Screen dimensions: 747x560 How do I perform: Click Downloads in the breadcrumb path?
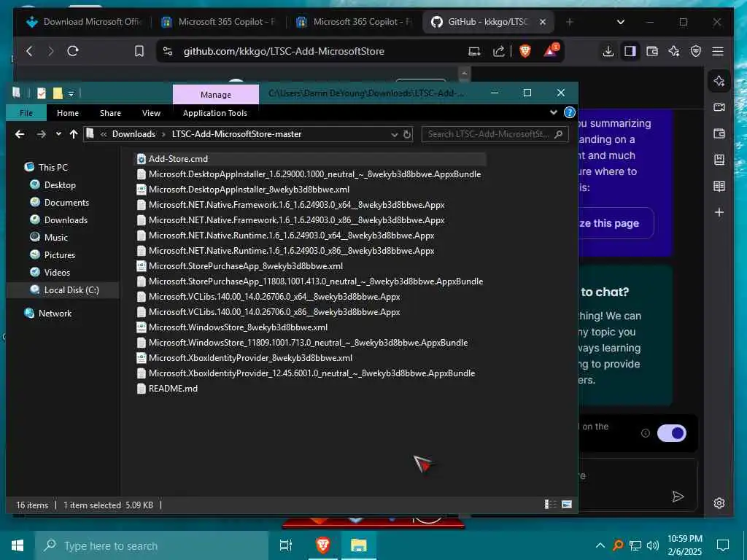click(x=134, y=134)
